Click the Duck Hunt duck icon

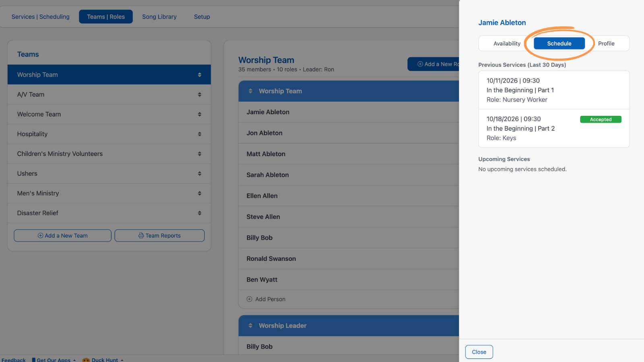click(86, 360)
